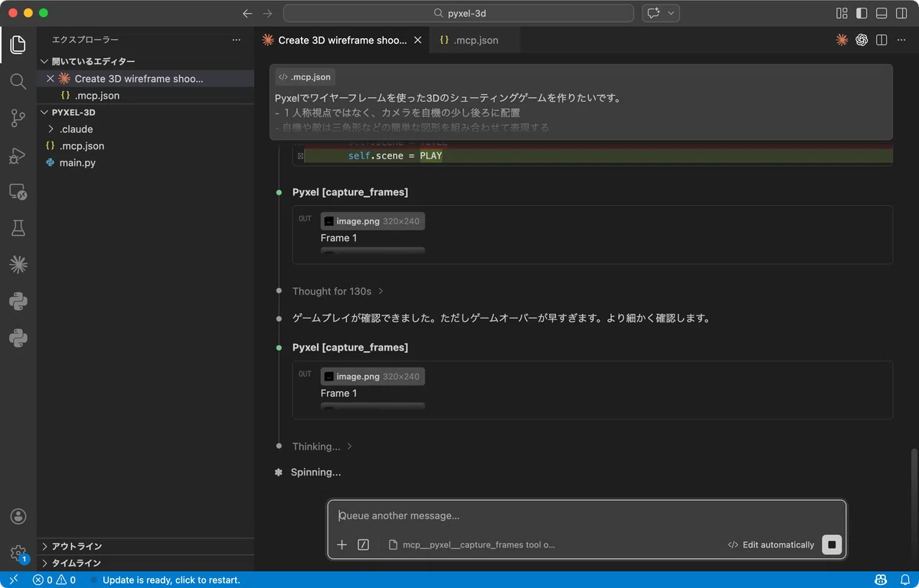
Task: Click the remote window indicator in status bar
Action: [x=13, y=580]
